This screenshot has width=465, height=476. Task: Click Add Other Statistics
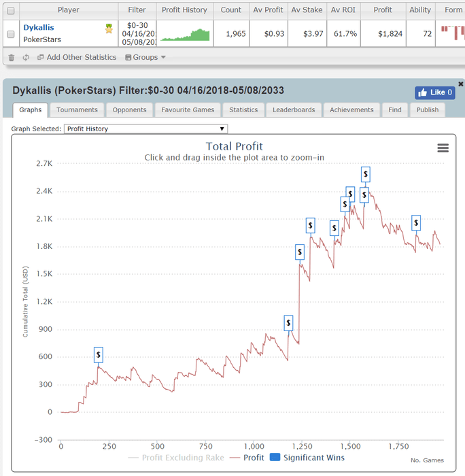77,57
